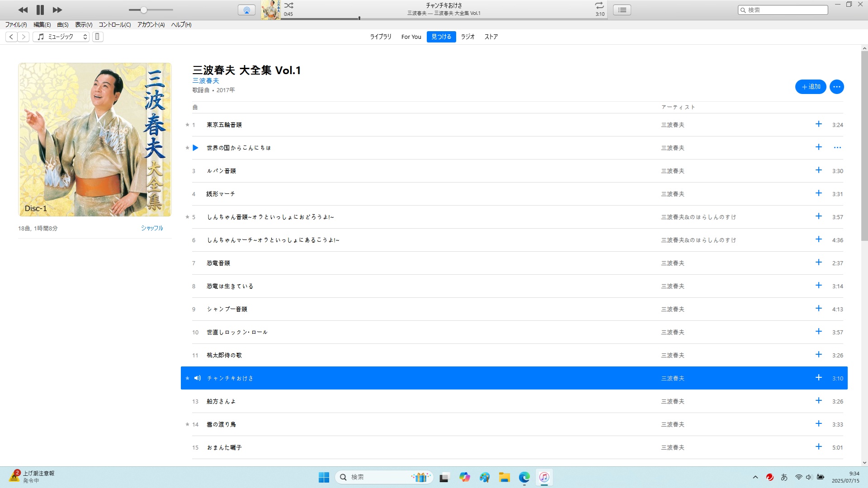Viewport: 868px width, 488px height.
Task: Open the ミュージック media type dropdown
Action: pos(61,37)
